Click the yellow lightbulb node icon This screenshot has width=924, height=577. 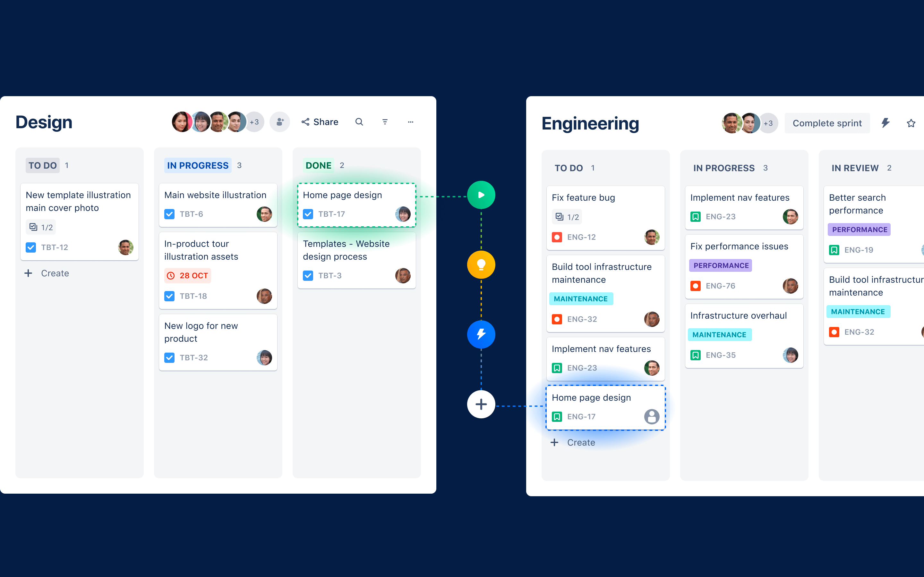pos(481,264)
